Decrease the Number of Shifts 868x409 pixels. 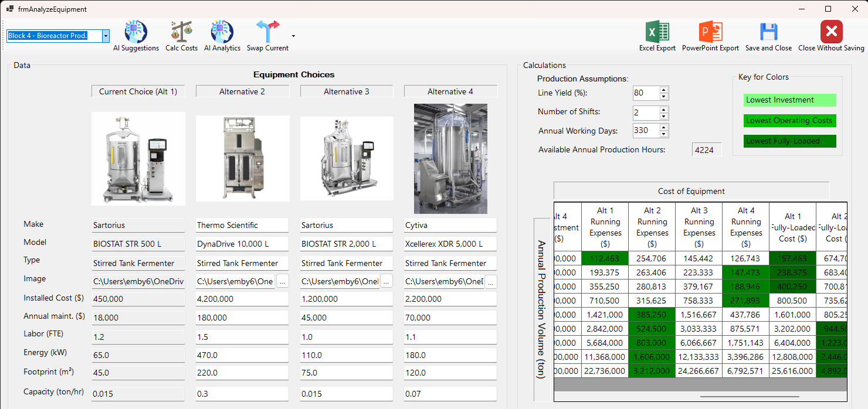[x=664, y=116]
